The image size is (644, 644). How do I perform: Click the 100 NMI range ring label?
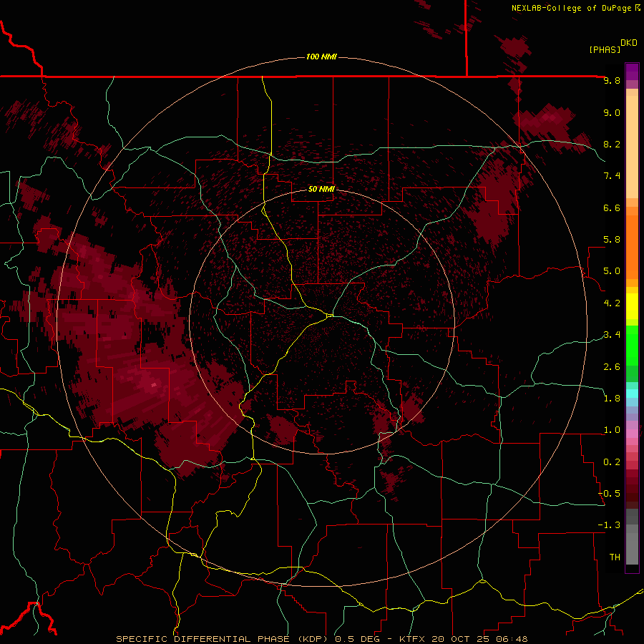pos(321,57)
